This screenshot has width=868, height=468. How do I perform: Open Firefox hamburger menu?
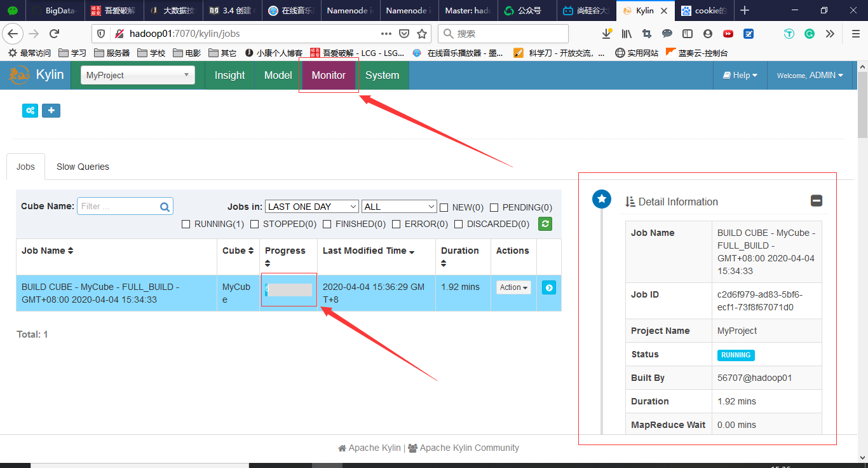pyautogui.click(x=855, y=34)
